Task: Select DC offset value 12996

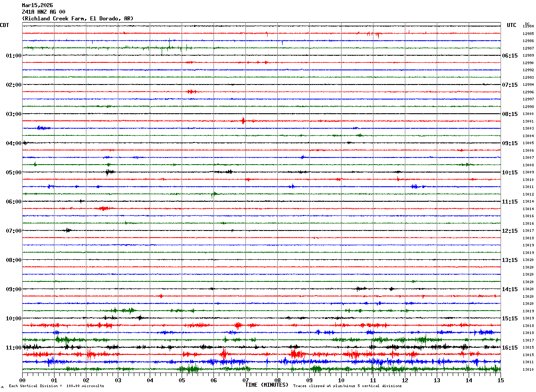Action: coord(528,92)
